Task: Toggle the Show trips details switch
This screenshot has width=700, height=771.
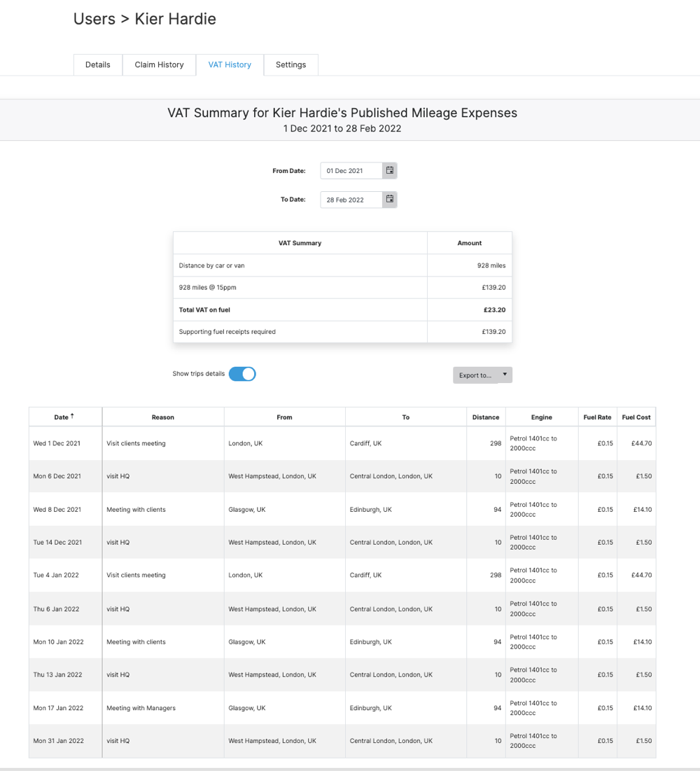Action: point(242,374)
